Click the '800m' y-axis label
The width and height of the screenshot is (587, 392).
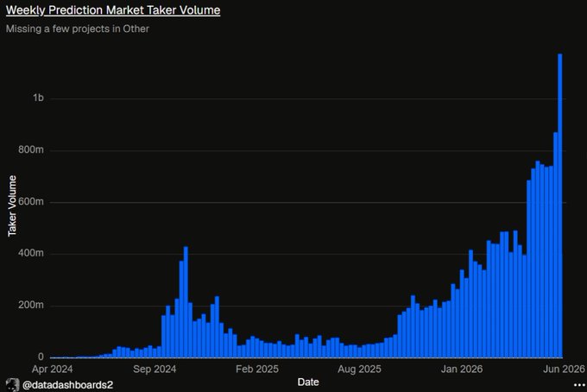tap(31, 149)
